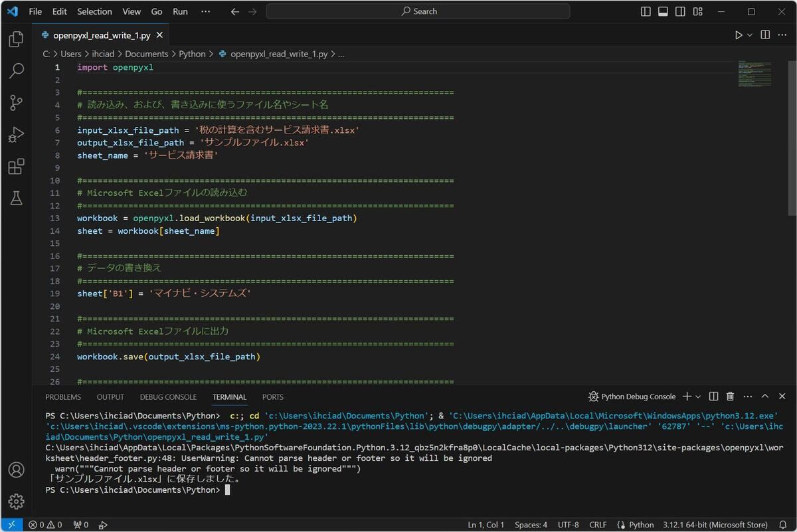The height and width of the screenshot is (532, 797).
Task: Open editor More Actions ellipsis
Action: click(x=783, y=35)
